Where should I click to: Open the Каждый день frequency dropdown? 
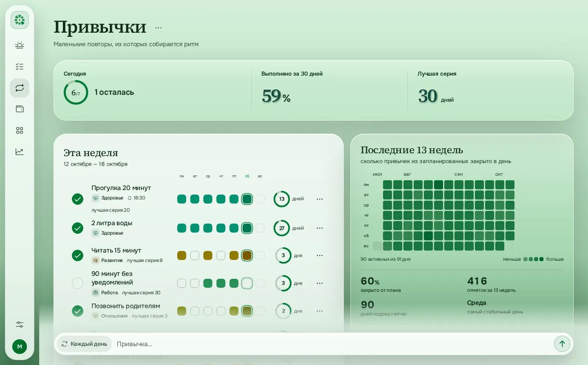[x=84, y=344]
